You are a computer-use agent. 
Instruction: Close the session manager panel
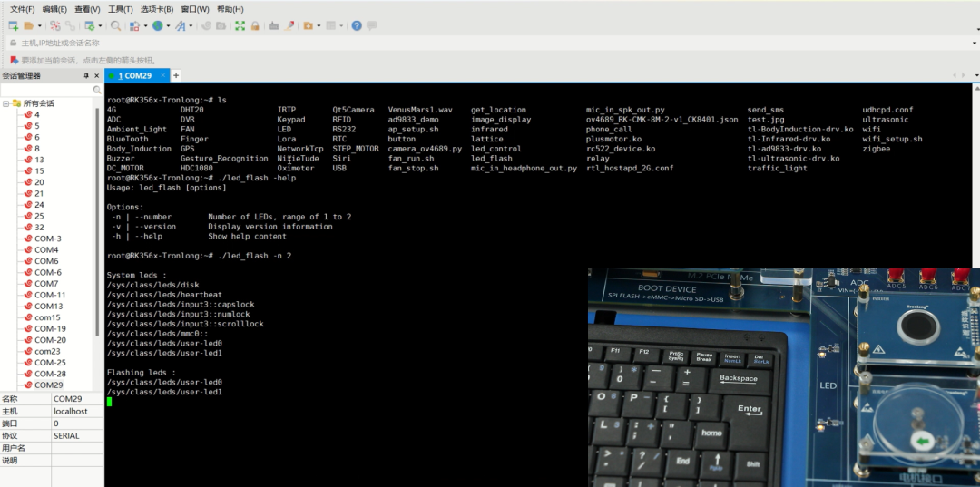tap(97, 76)
